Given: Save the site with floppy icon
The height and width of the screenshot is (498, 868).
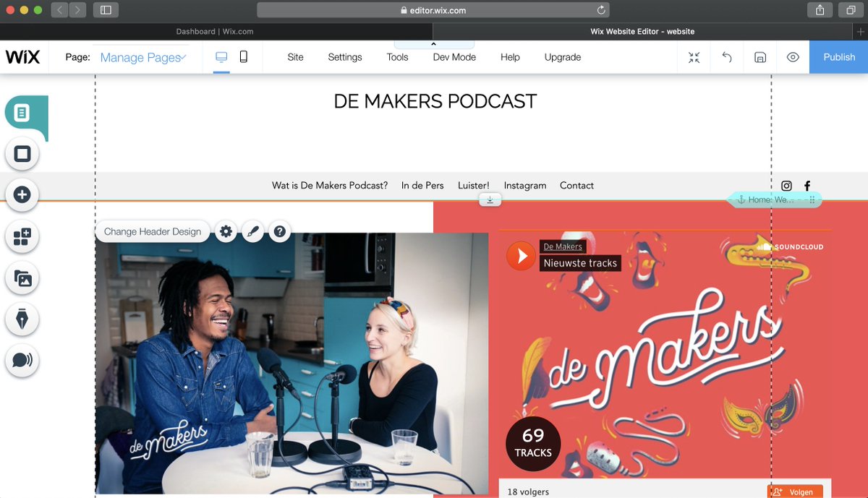Looking at the screenshot, I should click(x=760, y=57).
